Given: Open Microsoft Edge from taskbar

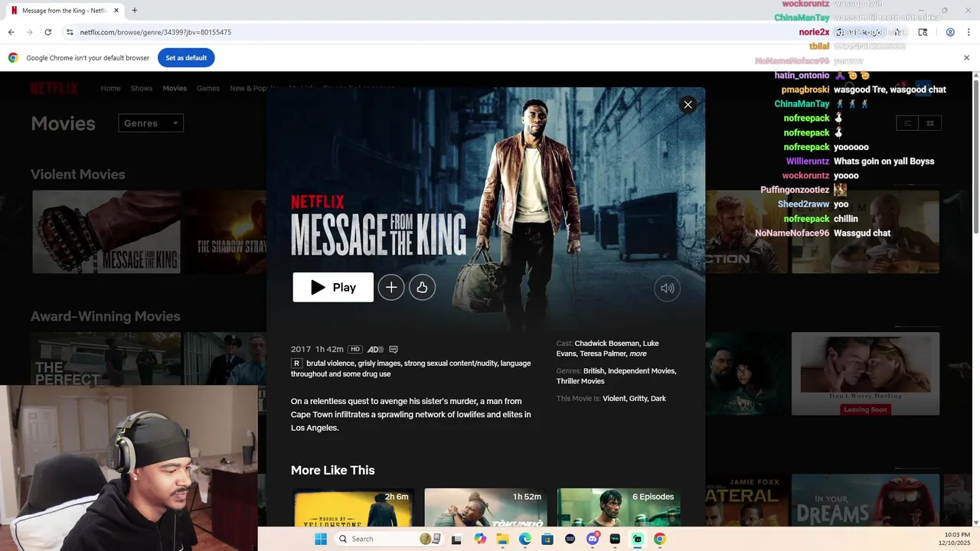Looking at the screenshot, I should [525, 539].
